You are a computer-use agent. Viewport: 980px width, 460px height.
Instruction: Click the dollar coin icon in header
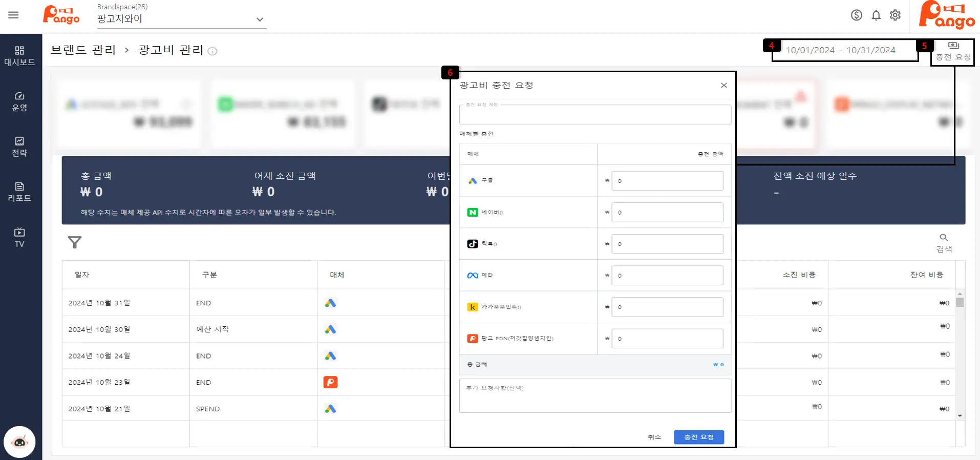[857, 15]
